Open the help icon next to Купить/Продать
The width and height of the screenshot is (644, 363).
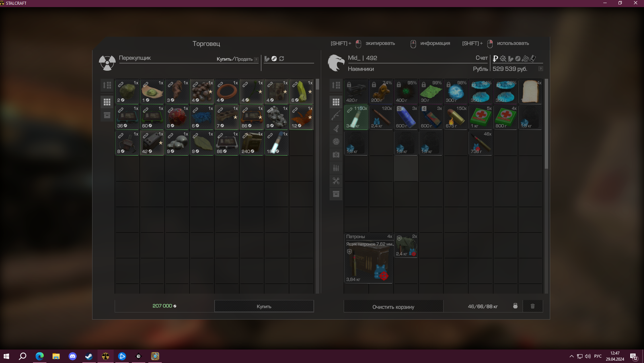click(256, 60)
